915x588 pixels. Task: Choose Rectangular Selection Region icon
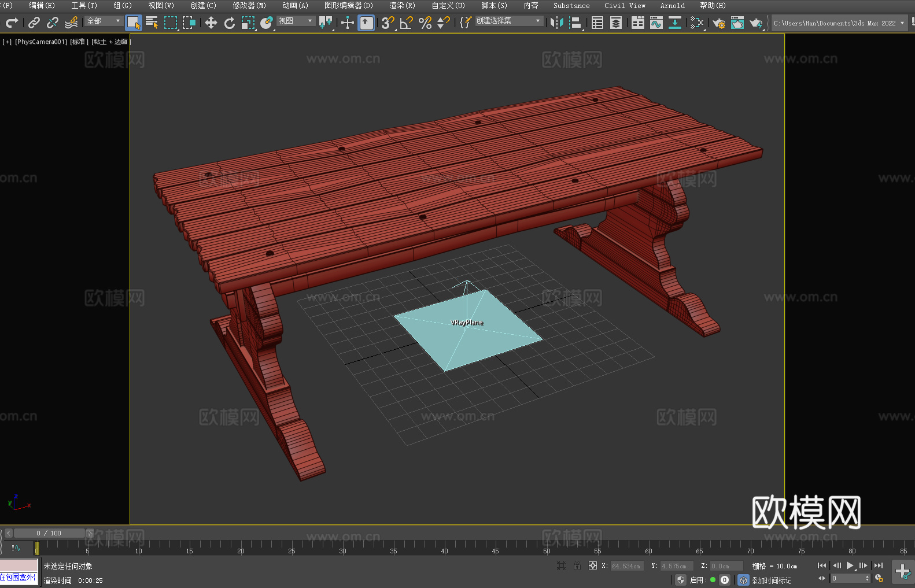tap(171, 23)
